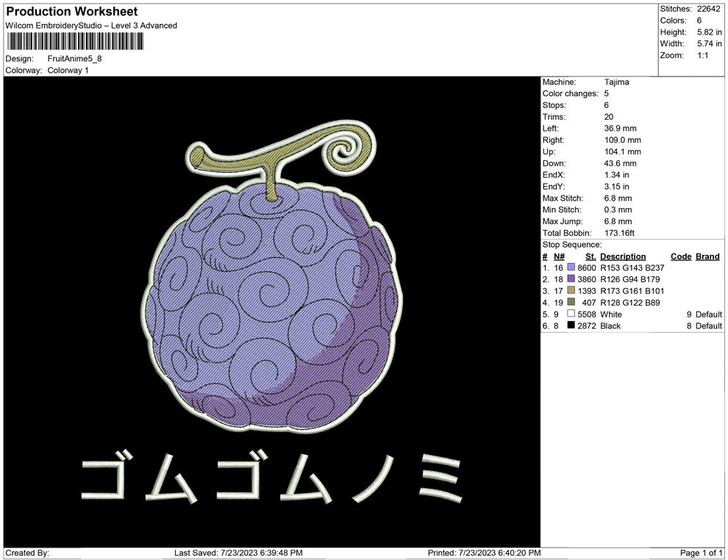Click stitch count 407 in row 4
Image resolution: width=728 pixels, height=560 pixels.
point(589,303)
